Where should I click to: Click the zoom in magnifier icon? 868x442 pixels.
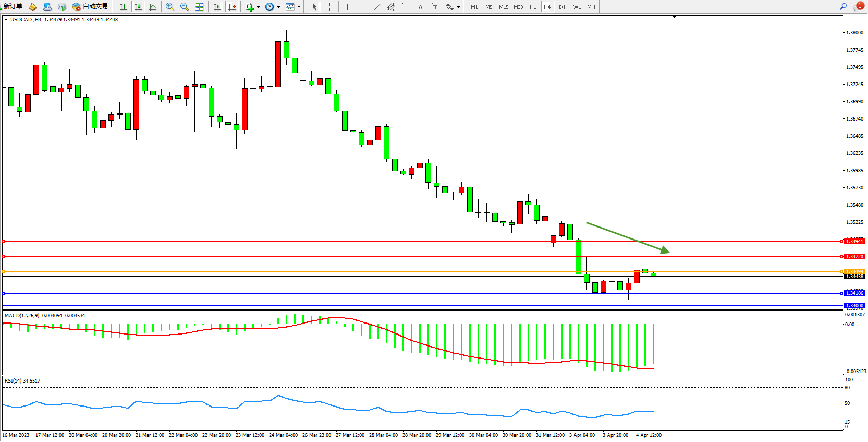169,7
